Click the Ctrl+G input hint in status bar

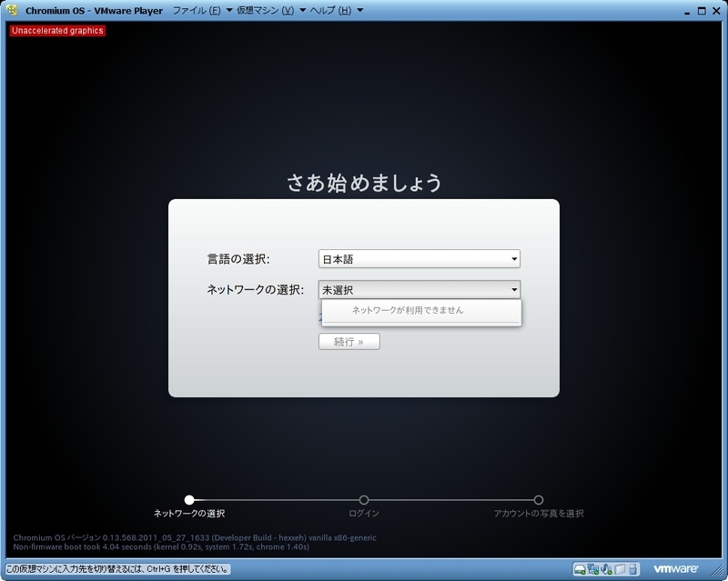coord(117,568)
